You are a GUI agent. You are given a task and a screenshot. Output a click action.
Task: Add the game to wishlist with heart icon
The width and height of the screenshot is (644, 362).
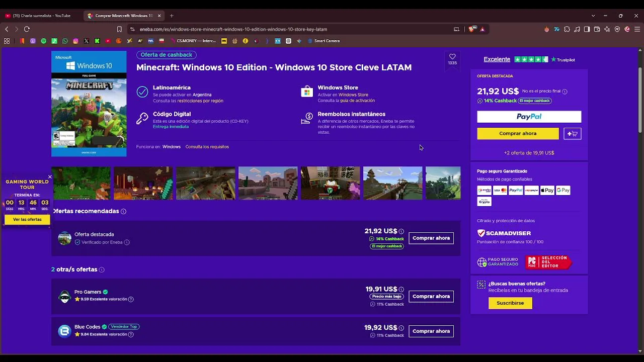click(x=452, y=57)
